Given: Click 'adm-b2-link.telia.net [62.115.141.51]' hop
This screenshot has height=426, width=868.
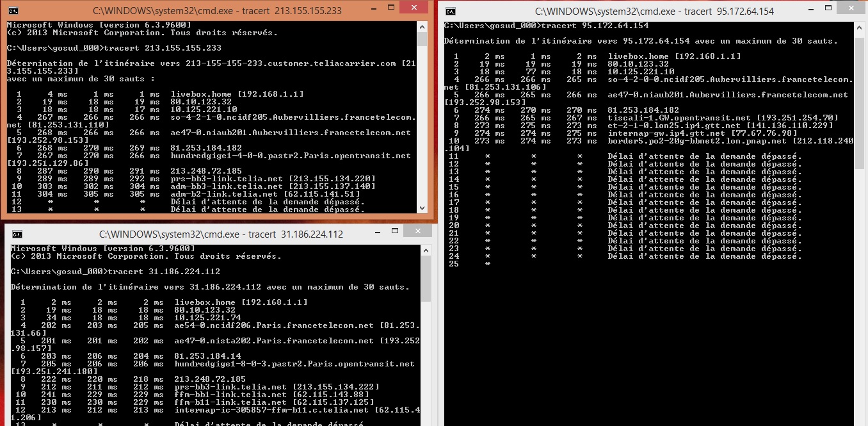Looking at the screenshot, I should (265, 194).
